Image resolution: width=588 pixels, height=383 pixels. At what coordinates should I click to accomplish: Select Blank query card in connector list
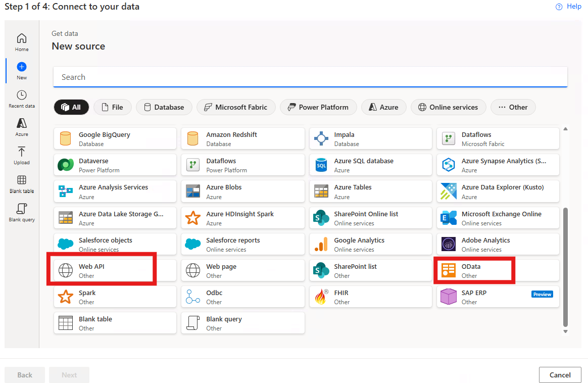tap(243, 323)
